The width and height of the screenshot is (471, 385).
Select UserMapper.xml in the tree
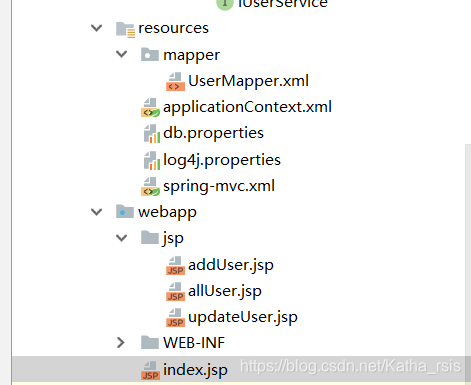point(248,81)
